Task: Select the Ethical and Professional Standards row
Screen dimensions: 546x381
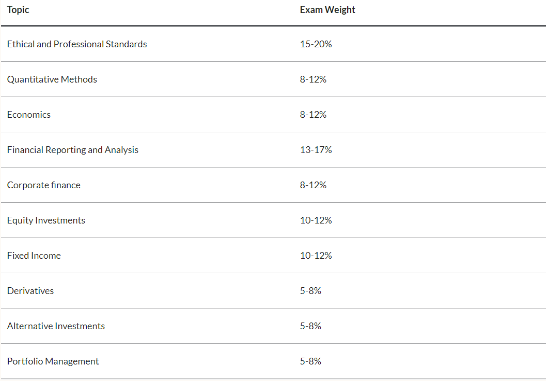Action: click(x=273, y=44)
